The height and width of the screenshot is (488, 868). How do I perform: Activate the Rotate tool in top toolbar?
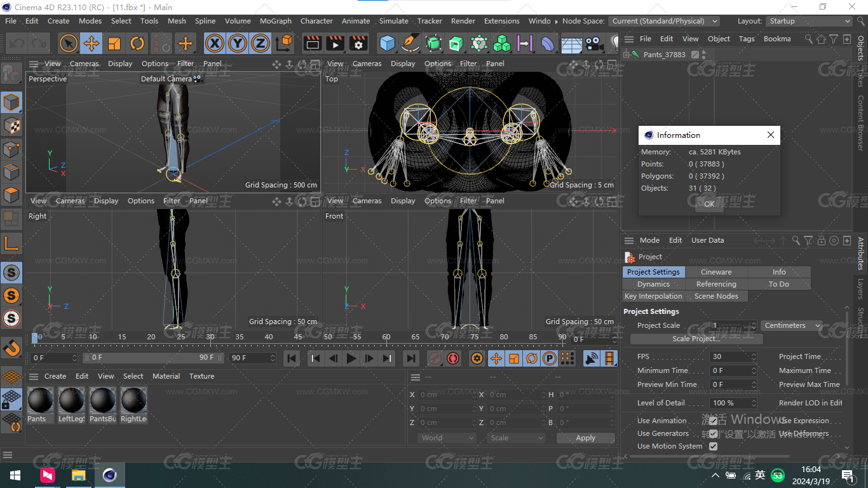click(x=137, y=43)
